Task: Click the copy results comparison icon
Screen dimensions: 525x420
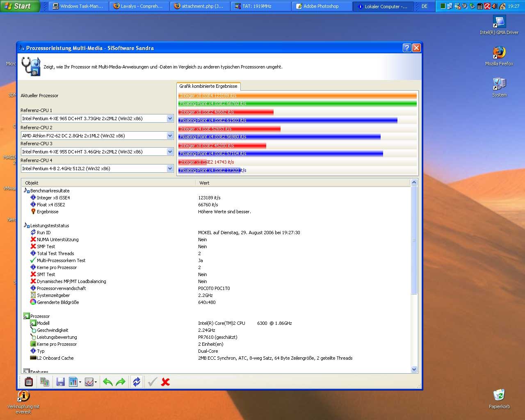Action: point(45,382)
